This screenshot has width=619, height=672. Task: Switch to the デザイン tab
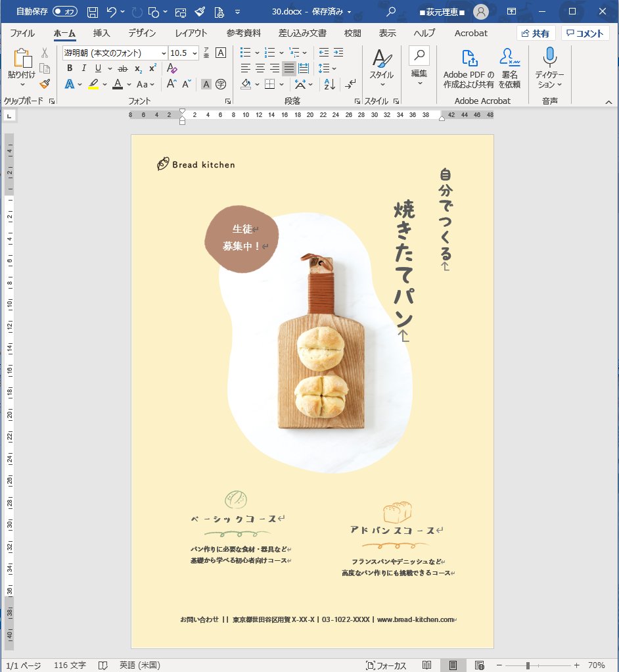(142, 33)
